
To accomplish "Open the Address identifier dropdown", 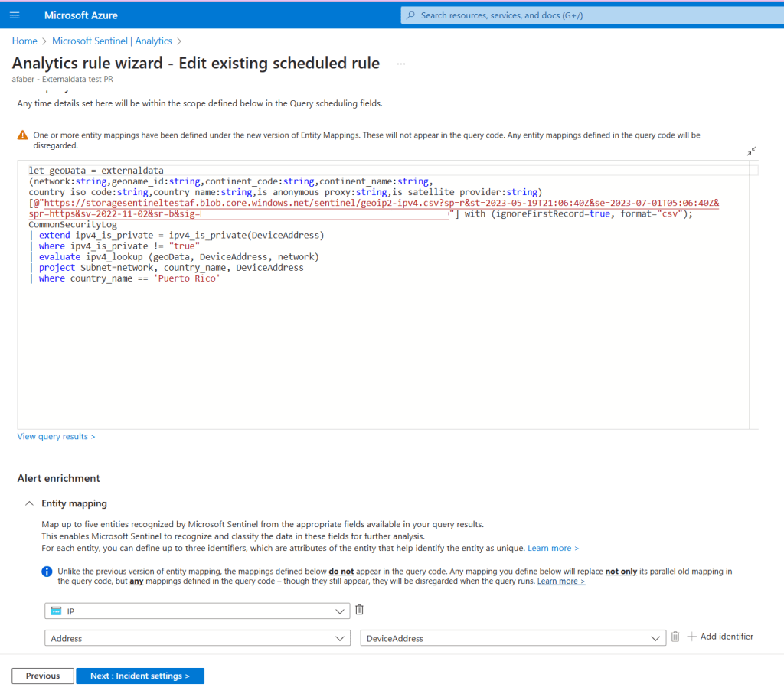I will pyautogui.click(x=197, y=638).
